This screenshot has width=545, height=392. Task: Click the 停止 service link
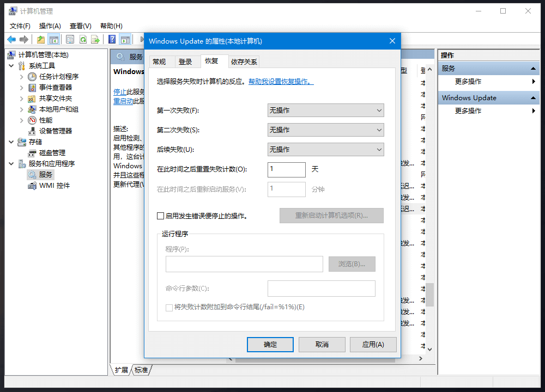click(x=120, y=91)
